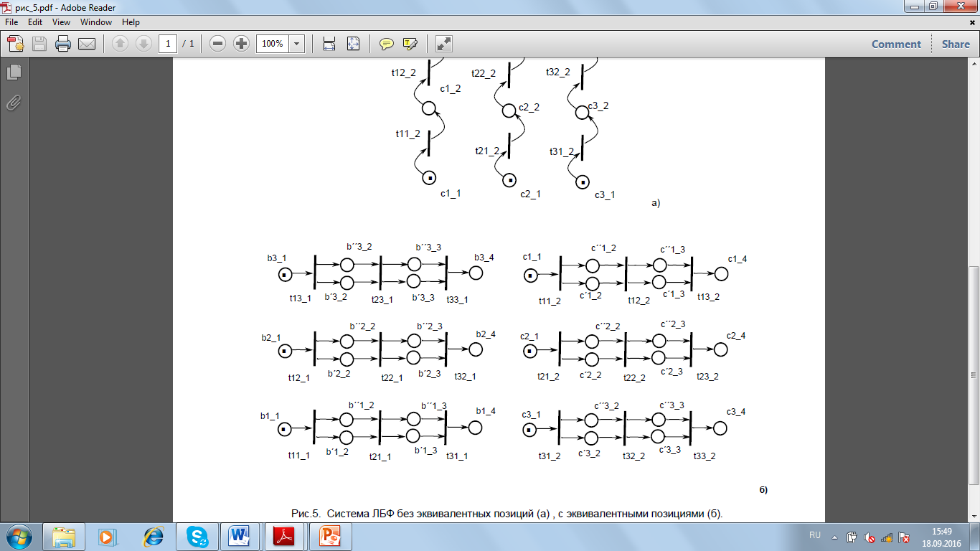Open the zoom level dropdown arrow

[x=297, y=44]
